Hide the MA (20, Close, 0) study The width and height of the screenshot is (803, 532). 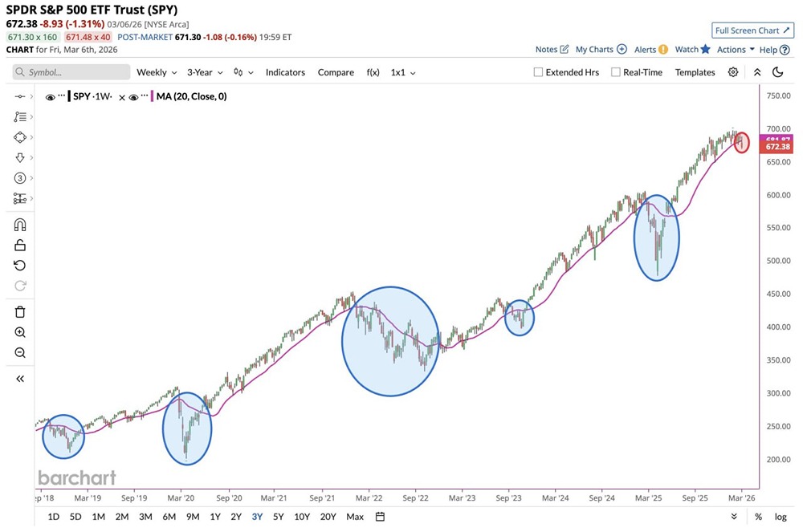pos(134,95)
